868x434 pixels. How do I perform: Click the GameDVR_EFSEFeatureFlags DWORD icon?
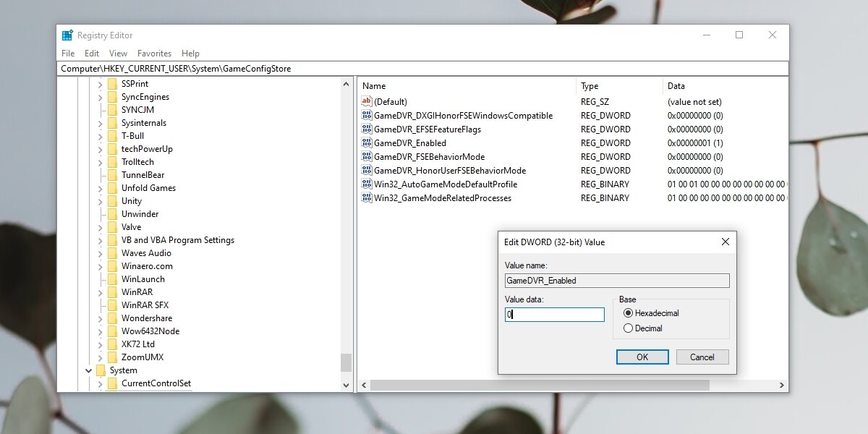pyautogui.click(x=367, y=129)
